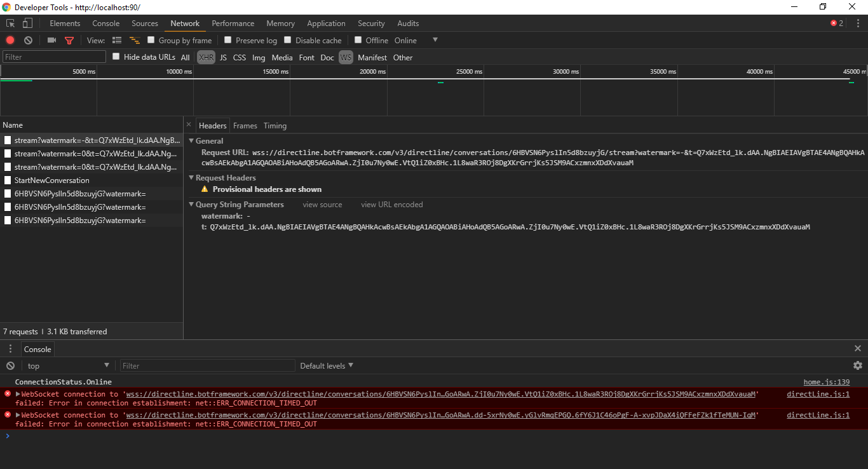The image size is (868, 469).
Task: Check the Hide data URLs option
Action: pyautogui.click(x=116, y=57)
